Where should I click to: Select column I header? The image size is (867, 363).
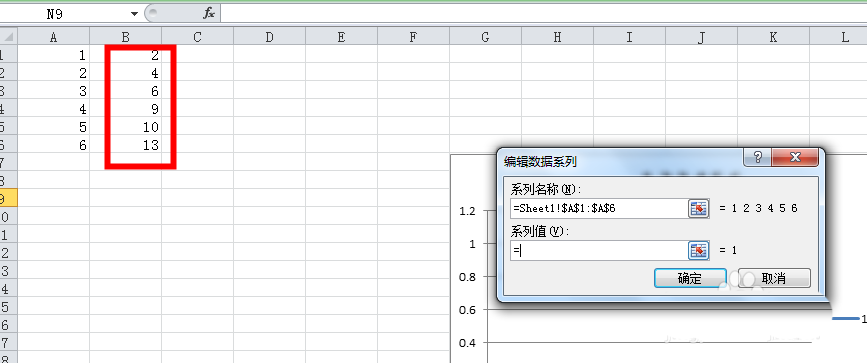click(x=629, y=37)
